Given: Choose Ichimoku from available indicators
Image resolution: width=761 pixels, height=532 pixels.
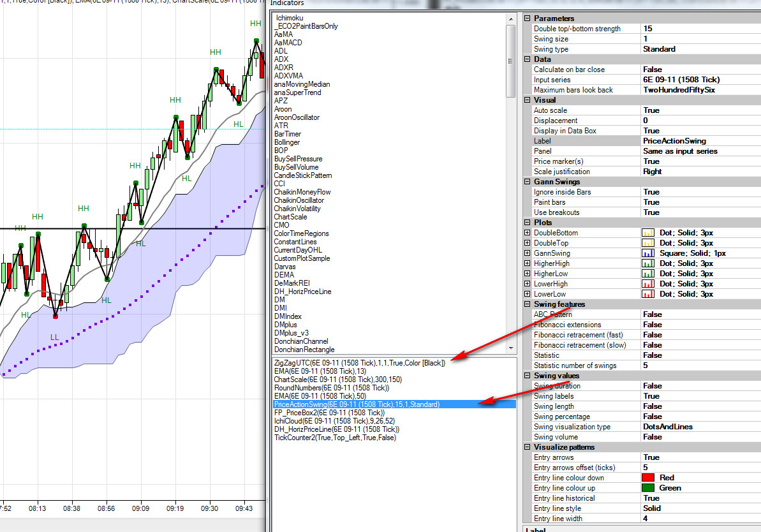Looking at the screenshot, I should [x=289, y=18].
